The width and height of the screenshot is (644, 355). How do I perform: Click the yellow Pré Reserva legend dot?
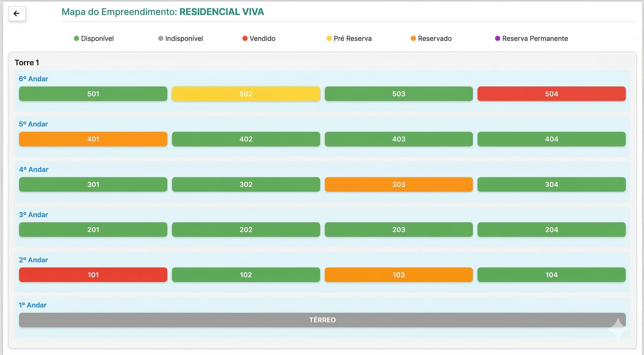(x=329, y=38)
